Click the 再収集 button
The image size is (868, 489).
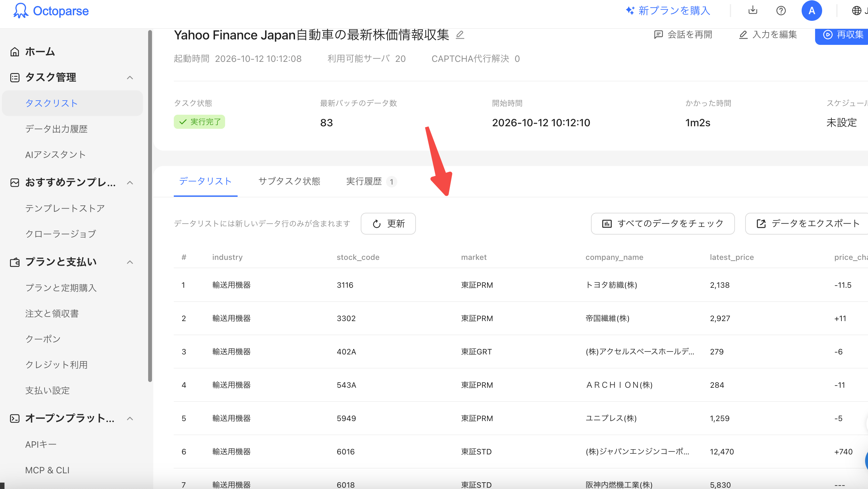pyautogui.click(x=842, y=35)
